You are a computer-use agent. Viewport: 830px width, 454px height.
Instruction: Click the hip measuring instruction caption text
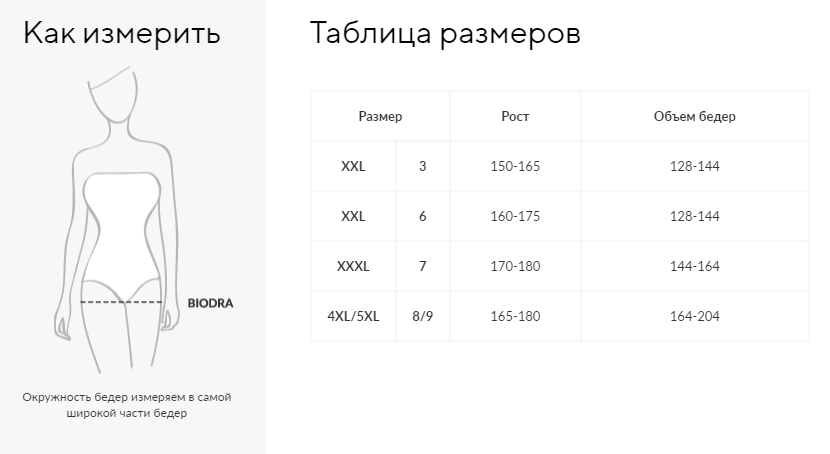click(127, 405)
